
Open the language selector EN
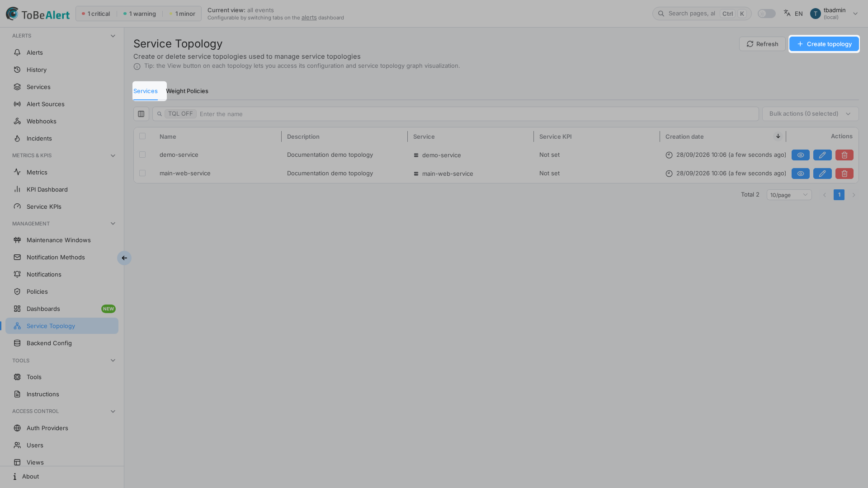point(793,14)
